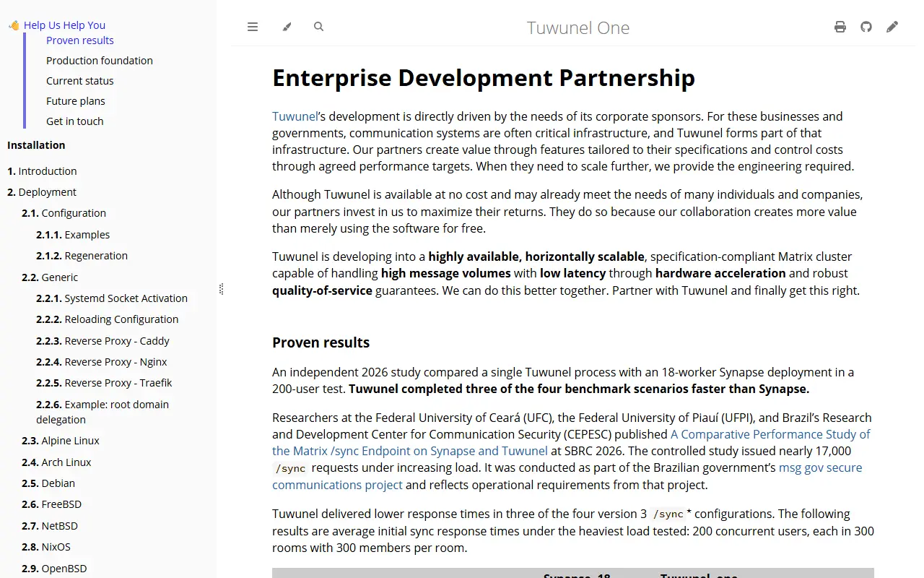Open 2.2.1. Systemd Socket Activation
The width and height of the screenshot is (924, 578).
(112, 298)
